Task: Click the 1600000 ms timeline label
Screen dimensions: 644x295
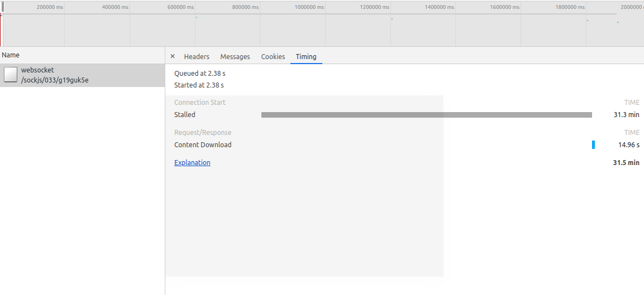Action: tap(505, 7)
